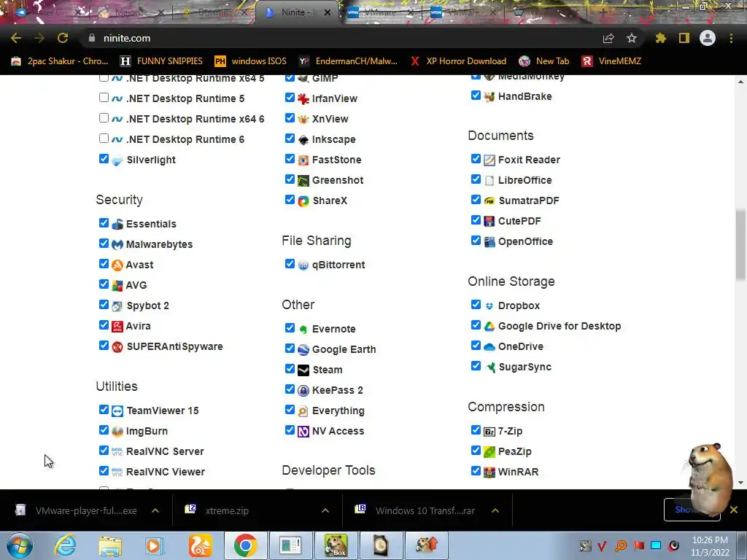This screenshot has height=560, width=747.
Task: Open the EndermanCH/Malw... bookmark
Action: 348,61
